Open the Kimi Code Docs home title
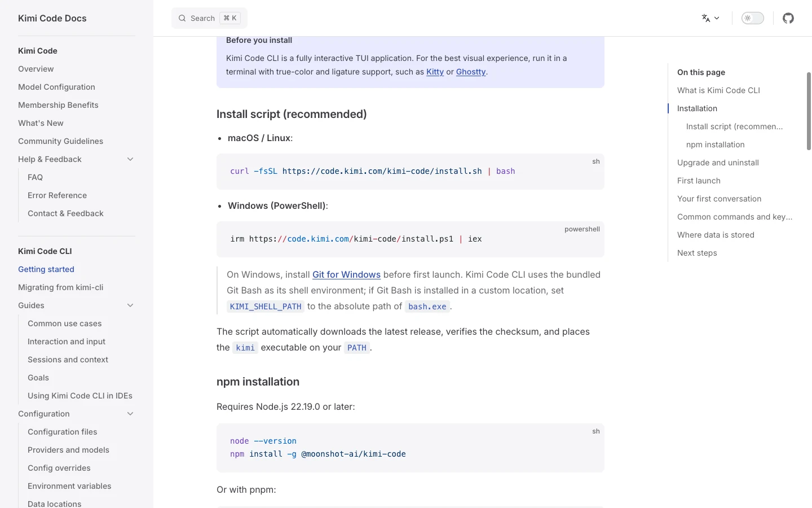Viewport: 812px width, 508px height. point(52,18)
